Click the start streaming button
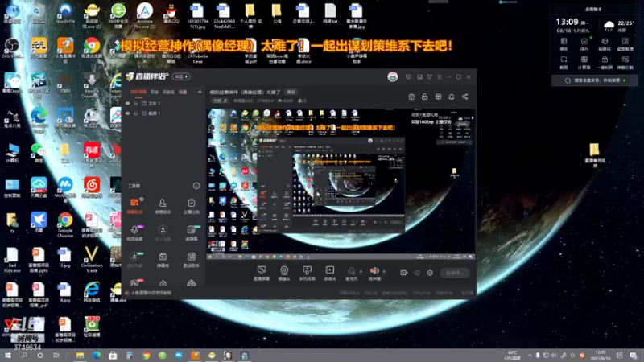644x362 pixels. pos(455,273)
